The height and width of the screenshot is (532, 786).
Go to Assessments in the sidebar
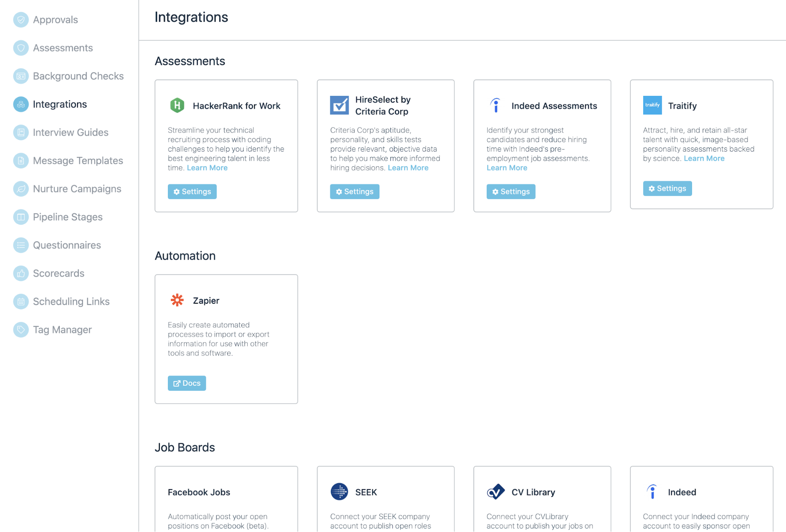(63, 48)
